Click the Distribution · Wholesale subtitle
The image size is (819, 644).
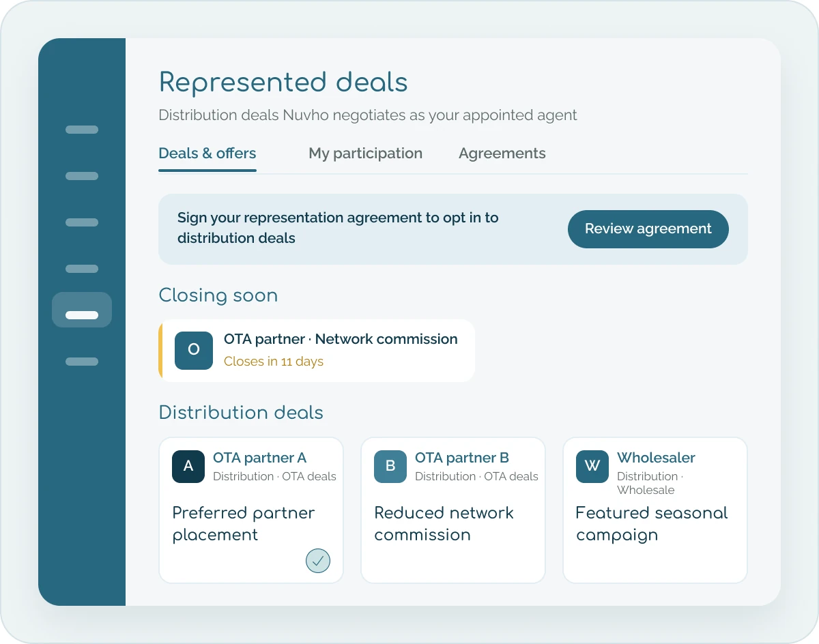pyautogui.click(x=650, y=483)
